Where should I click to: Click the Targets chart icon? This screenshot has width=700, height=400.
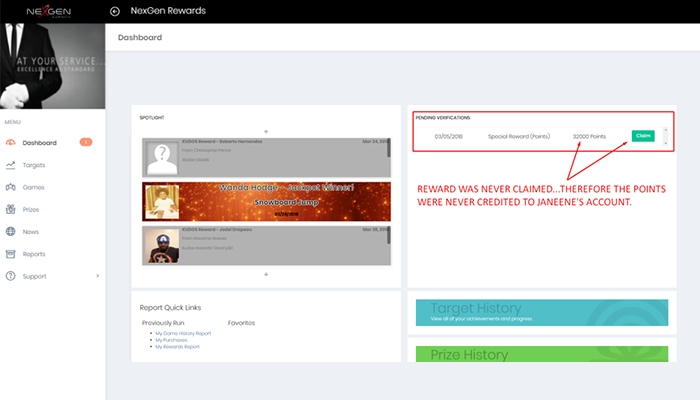click(x=11, y=164)
